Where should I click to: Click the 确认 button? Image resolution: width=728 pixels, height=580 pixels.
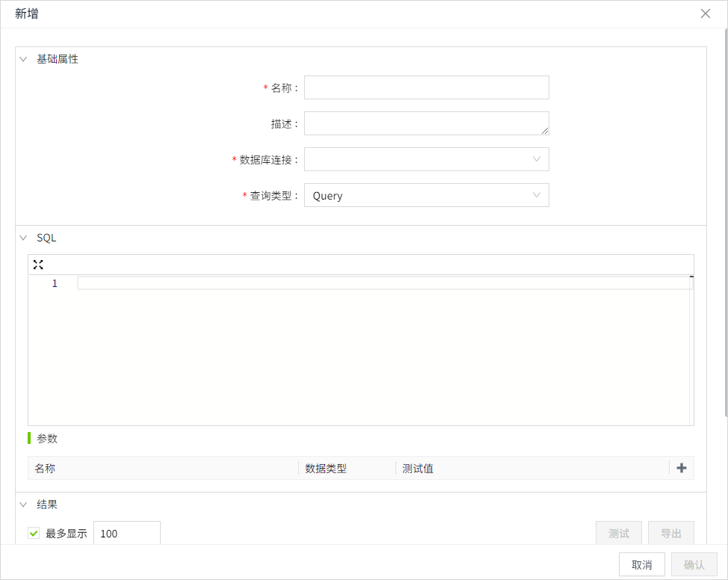pos(694,564)
